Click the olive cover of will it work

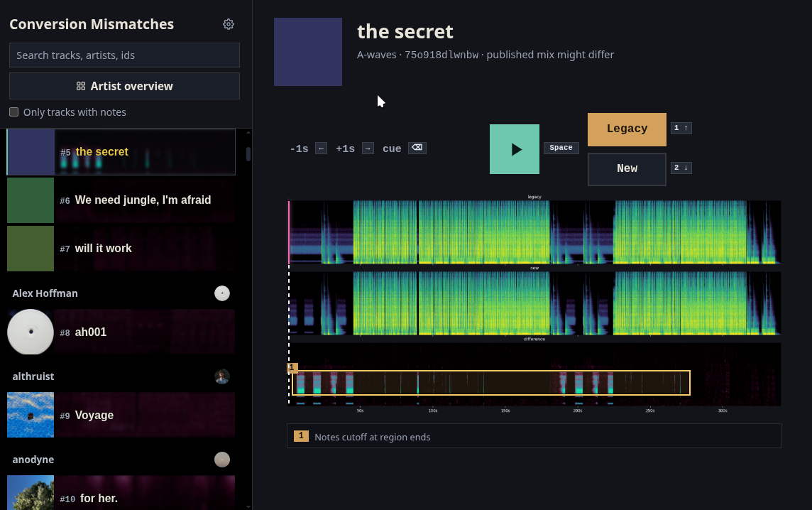point(31,249)
